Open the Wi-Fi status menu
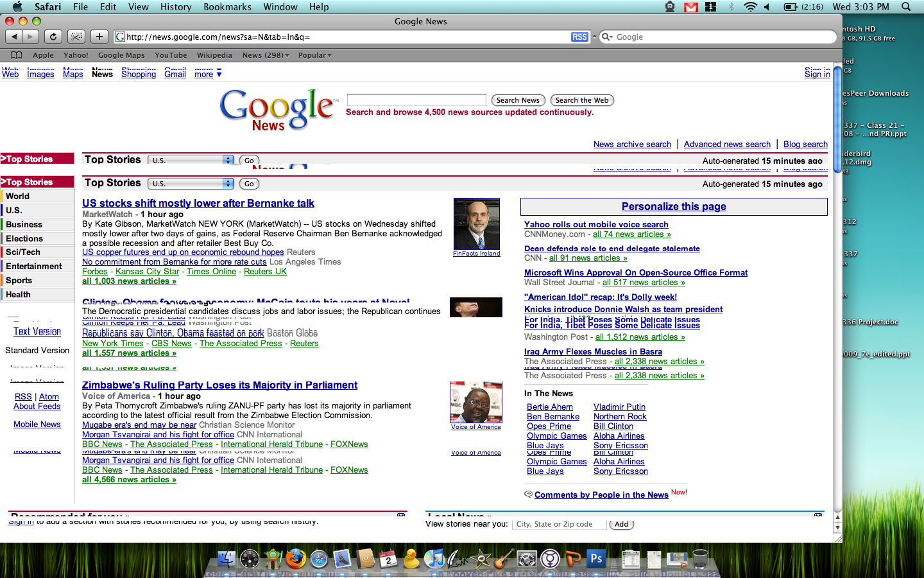The width and height of the screenshot is (924, 578). (750, 7)
